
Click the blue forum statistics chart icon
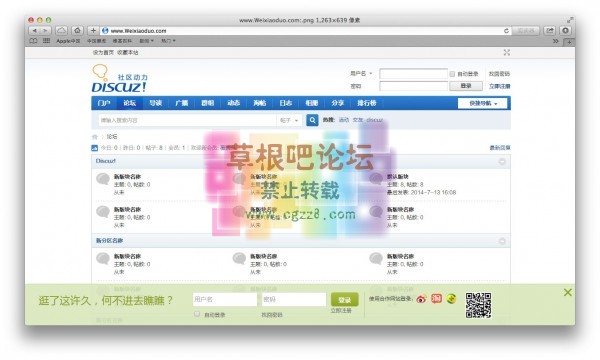point(95,148)
